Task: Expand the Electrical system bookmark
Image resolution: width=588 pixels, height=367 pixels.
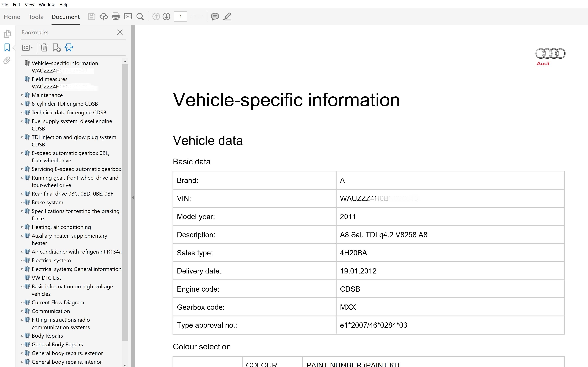Action: 22,260
